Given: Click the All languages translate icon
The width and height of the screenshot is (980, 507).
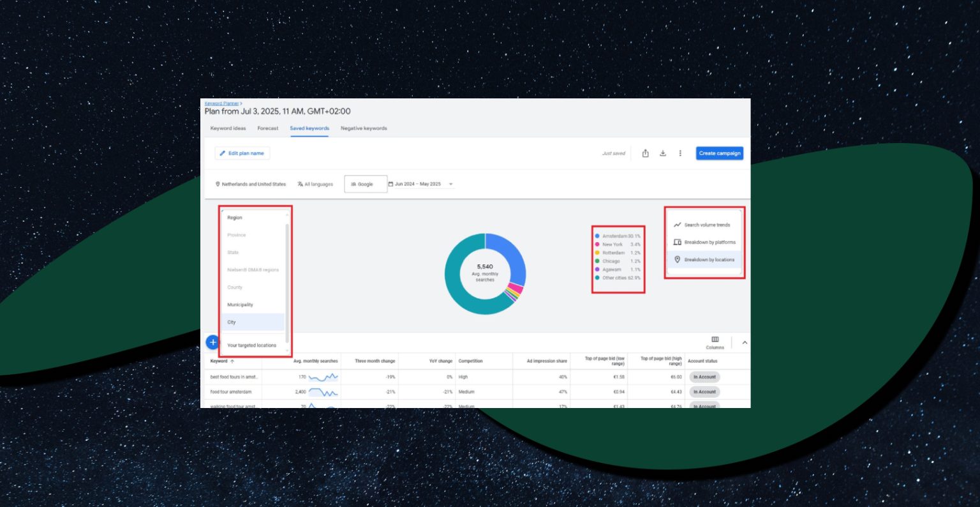Looking at the screenshot, I should pyautogui.click(x=300, y=184).
